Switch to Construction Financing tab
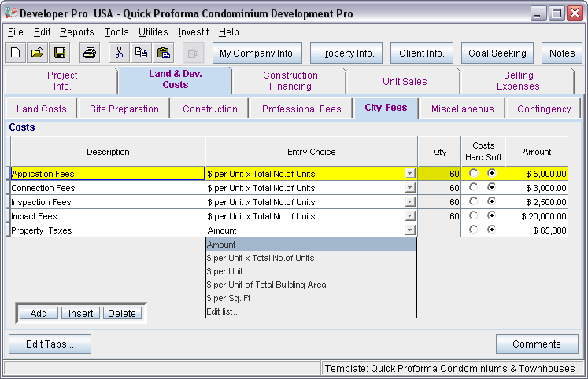The image size is (588, 379). click(x=290, y=80)
